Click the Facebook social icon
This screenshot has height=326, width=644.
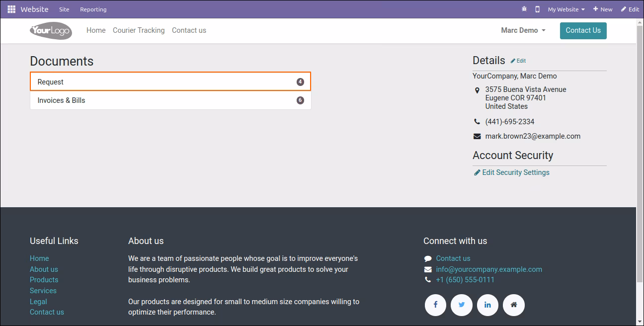point(435,305)
